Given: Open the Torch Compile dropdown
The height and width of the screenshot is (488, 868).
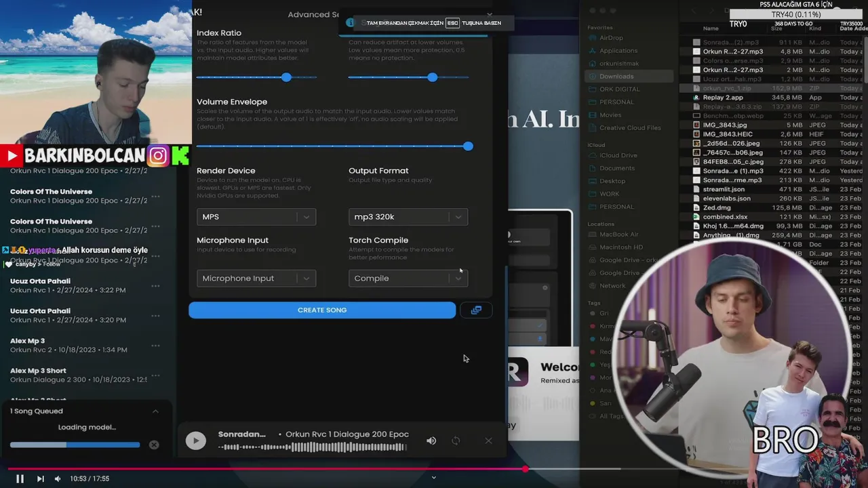Looking at the screenshot, I should (x=408, y=279).
